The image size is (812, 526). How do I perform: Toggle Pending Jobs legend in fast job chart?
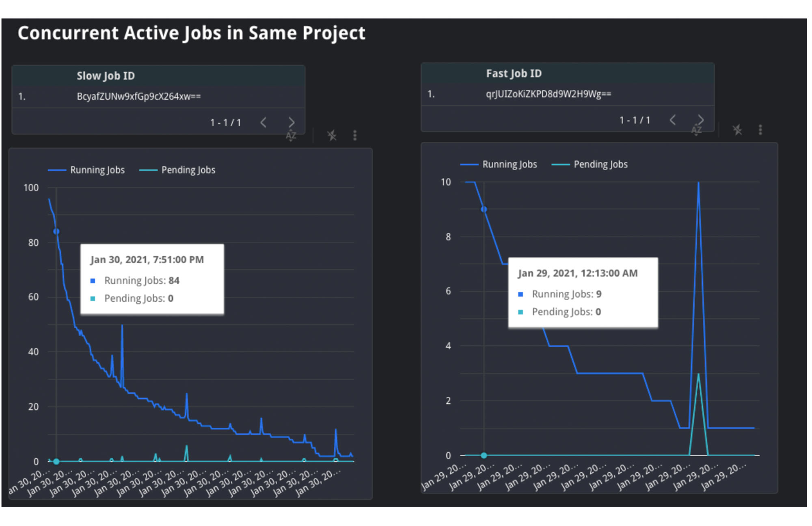pyautogui.click(x=590, y=164)
